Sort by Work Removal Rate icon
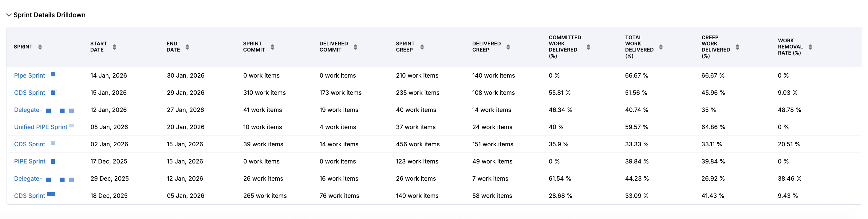 point(810,47)
